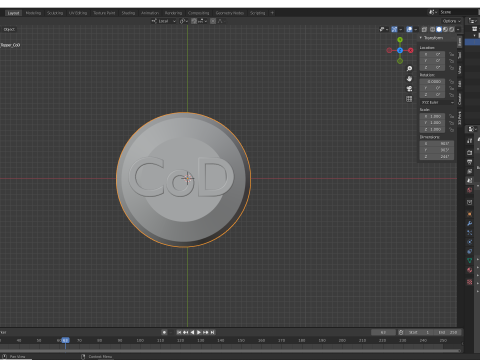Toggle lock on Location X
The image size is (480, 360).
coord(451,54)
